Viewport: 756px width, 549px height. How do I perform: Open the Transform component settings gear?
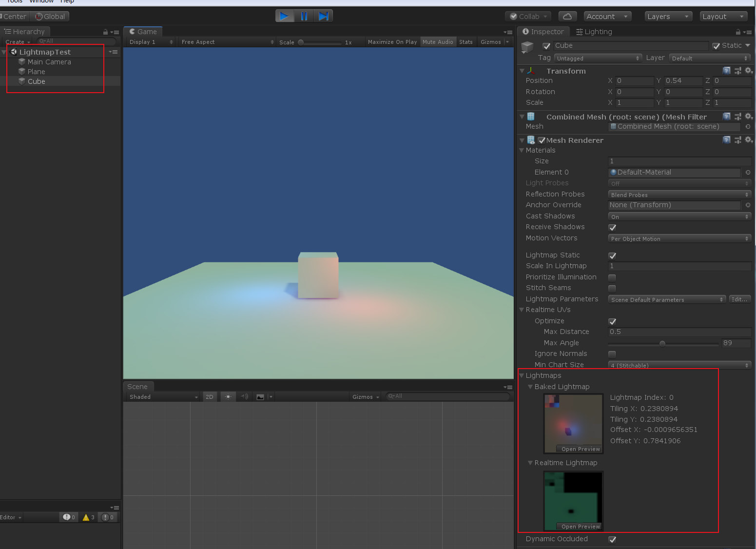tap(749, 70)
